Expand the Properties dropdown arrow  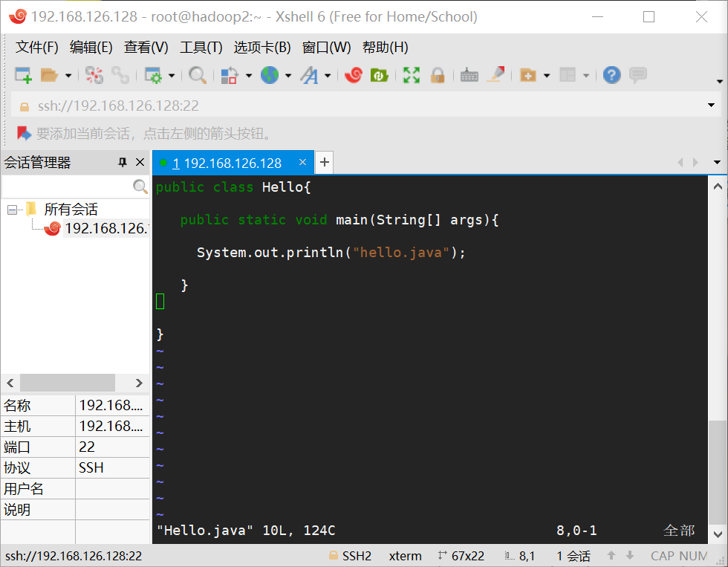[172, 75]
